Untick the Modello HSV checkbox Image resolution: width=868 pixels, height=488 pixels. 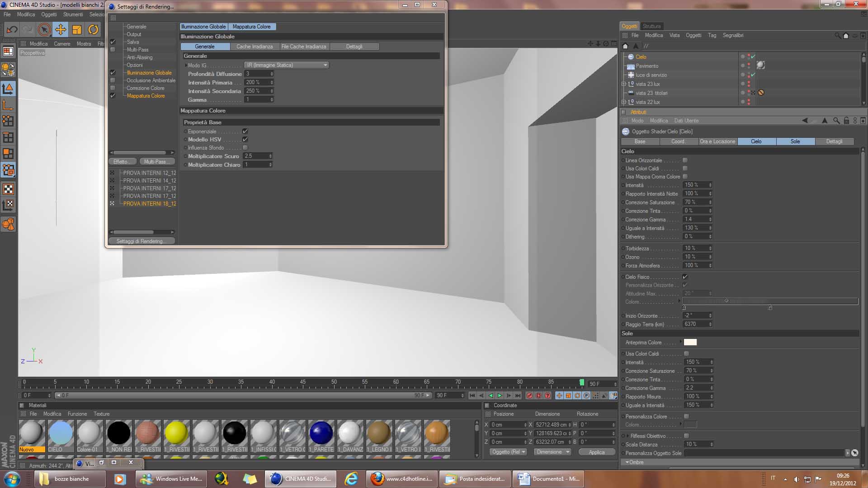(x=245, y=140)
